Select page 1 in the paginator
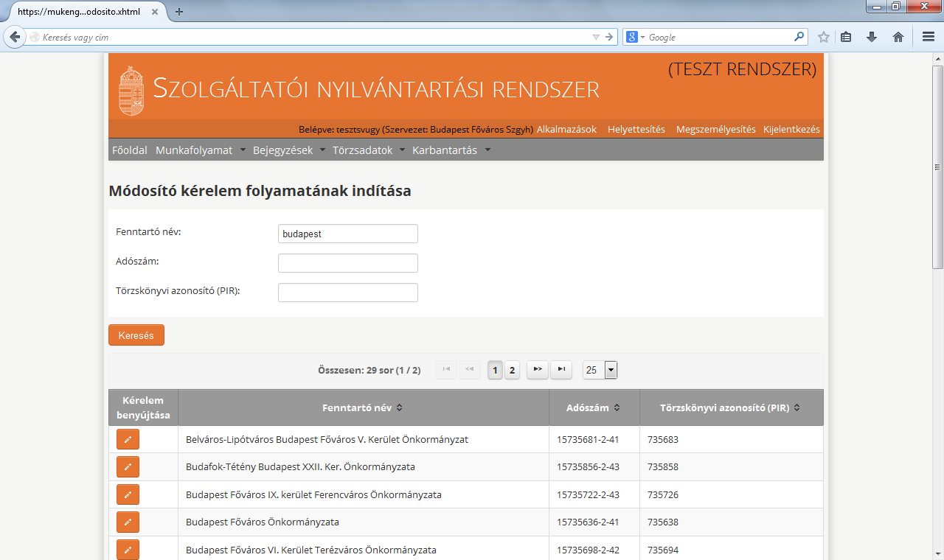 click(495, 370)
